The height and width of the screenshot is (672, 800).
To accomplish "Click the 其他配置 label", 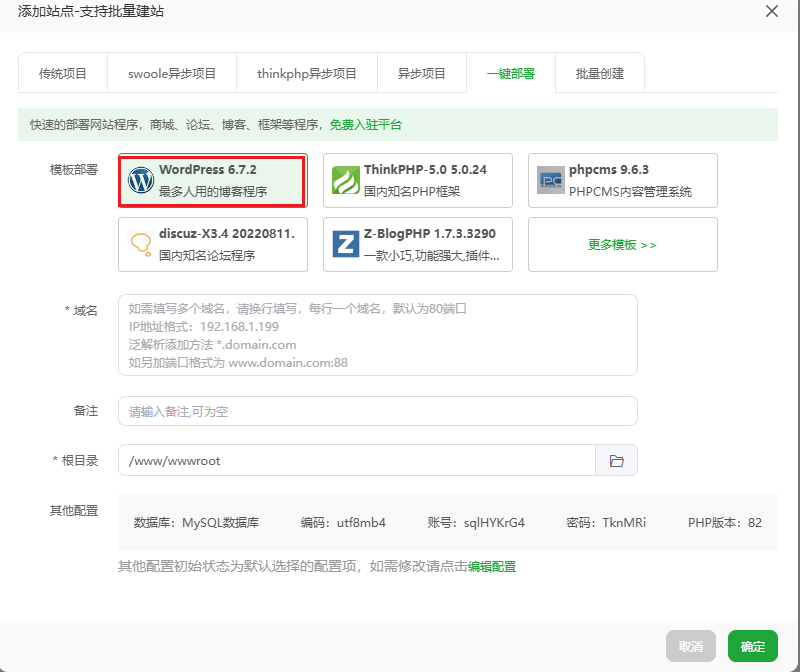I will 73,510.
